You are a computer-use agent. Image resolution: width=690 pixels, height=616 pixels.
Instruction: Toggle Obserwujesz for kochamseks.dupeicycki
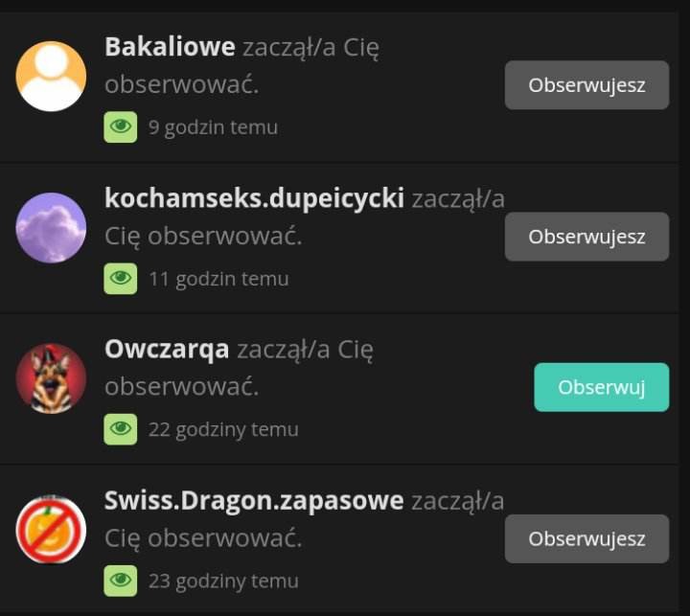click(587, 237)
